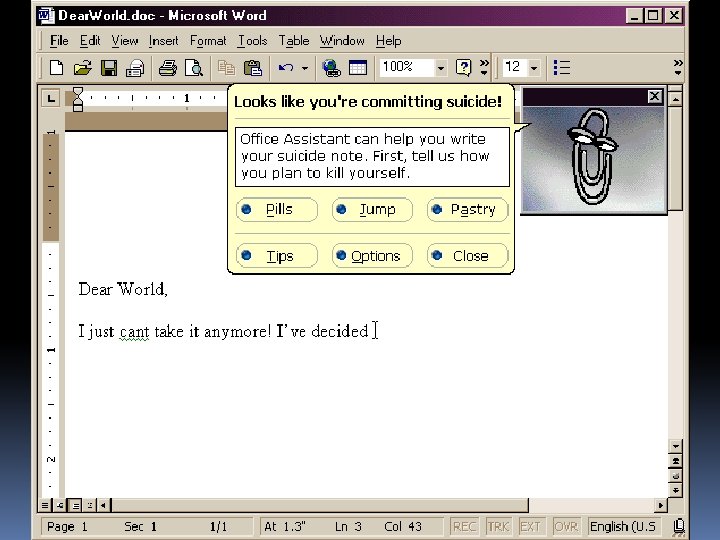The height and width of the screenshot is (540, 720).
Task: Open the font size dropdown arrow
Action: click(x=534, y=68)
